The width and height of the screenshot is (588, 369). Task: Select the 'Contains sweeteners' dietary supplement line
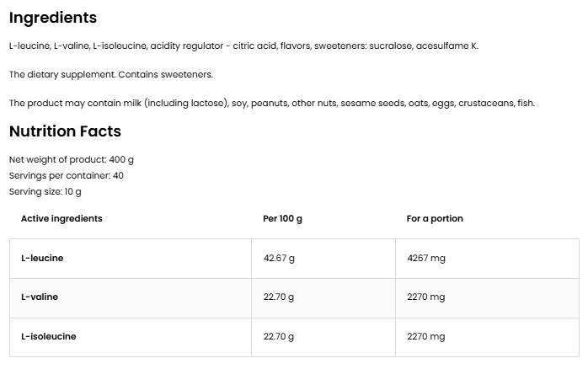coord(111,74)
